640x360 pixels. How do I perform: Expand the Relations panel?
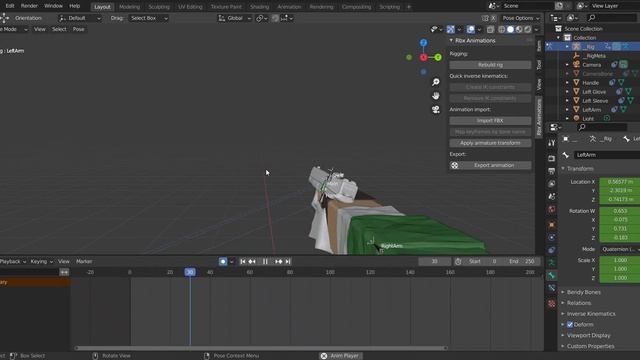[579, 303]
